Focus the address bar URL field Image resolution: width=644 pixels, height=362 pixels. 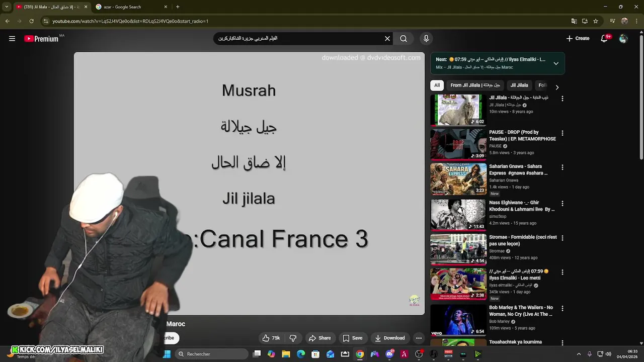[302, 21]
